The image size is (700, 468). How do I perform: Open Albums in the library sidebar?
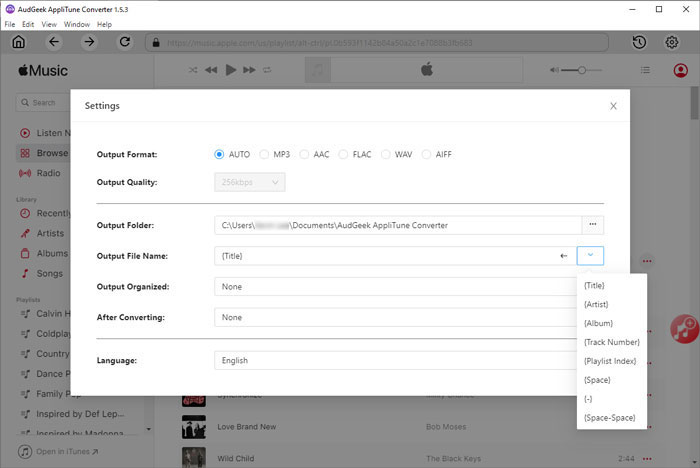click(x=44, y=253)
